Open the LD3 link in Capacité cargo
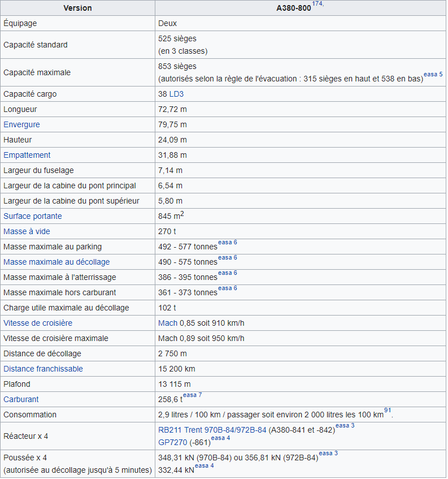 [176, 94]
